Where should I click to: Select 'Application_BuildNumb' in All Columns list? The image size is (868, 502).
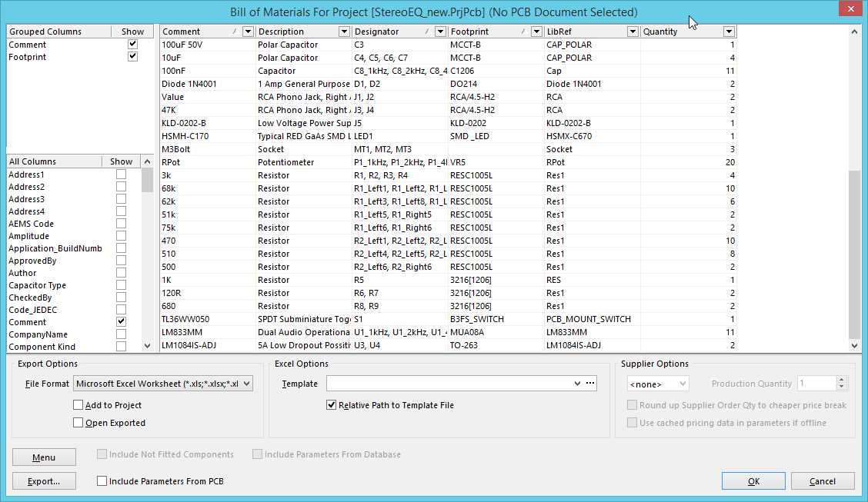point(55,248)
